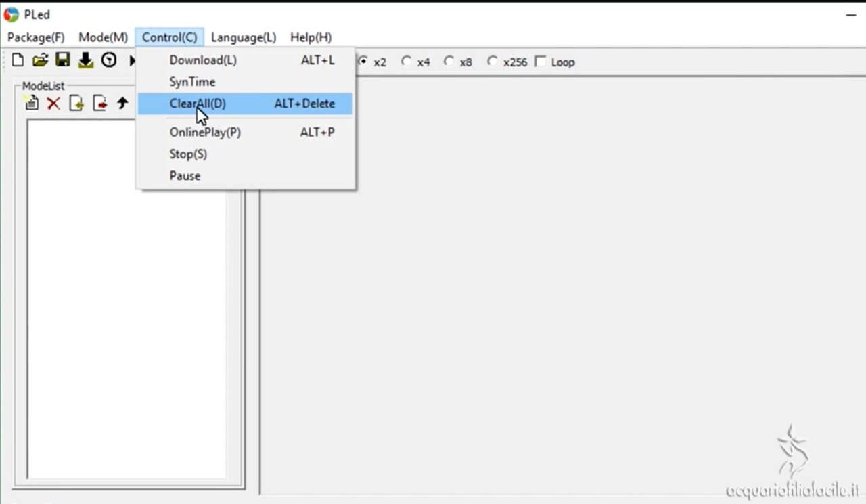866x504 pixels.
Task: Enable the Loop checkbox
Action: (x=541, y=62)
